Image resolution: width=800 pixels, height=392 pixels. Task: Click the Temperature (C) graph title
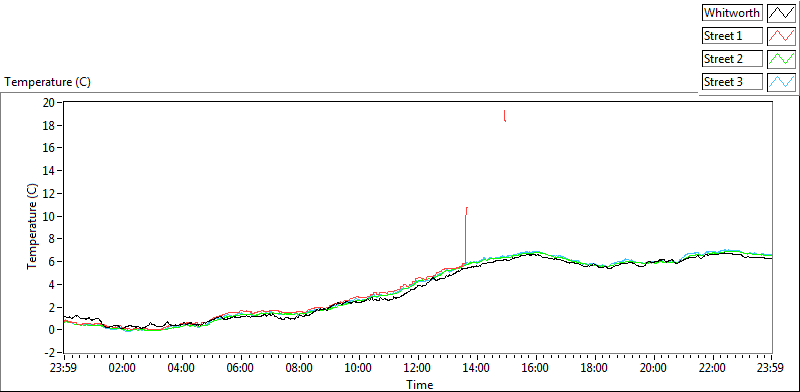(x=48, y=82)
